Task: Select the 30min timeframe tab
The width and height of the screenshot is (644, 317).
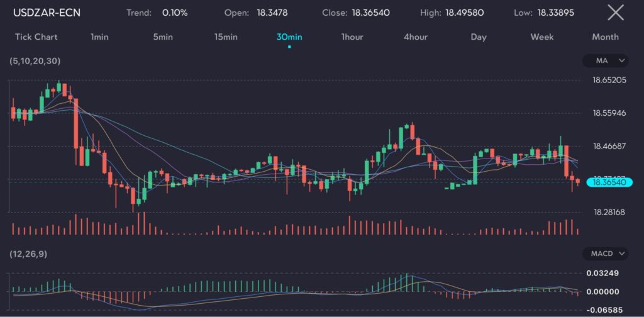Action: (x=289, y=36)
